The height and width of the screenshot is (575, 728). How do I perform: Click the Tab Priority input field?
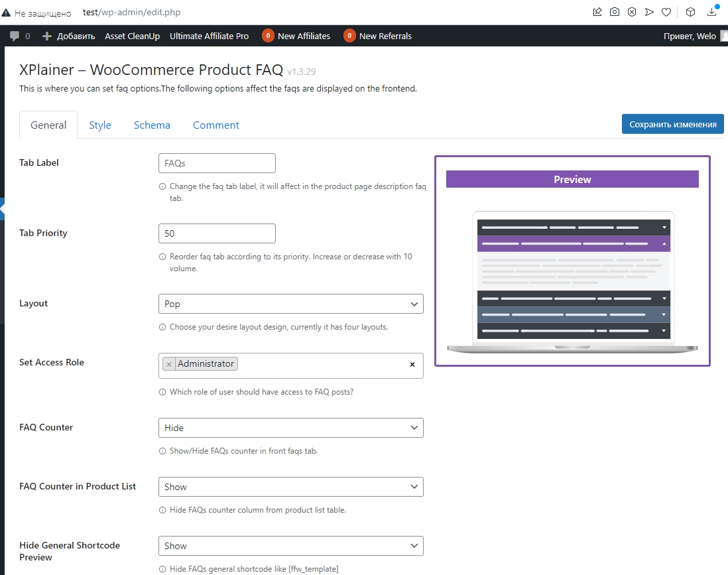[217, 233]
